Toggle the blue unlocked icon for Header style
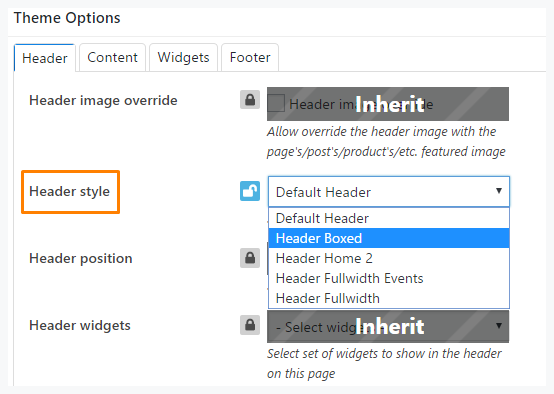554x394 pixels. (250, 191)
